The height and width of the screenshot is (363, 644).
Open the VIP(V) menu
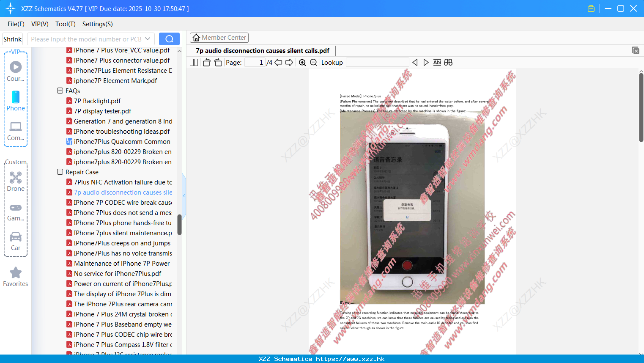[40, 24]
